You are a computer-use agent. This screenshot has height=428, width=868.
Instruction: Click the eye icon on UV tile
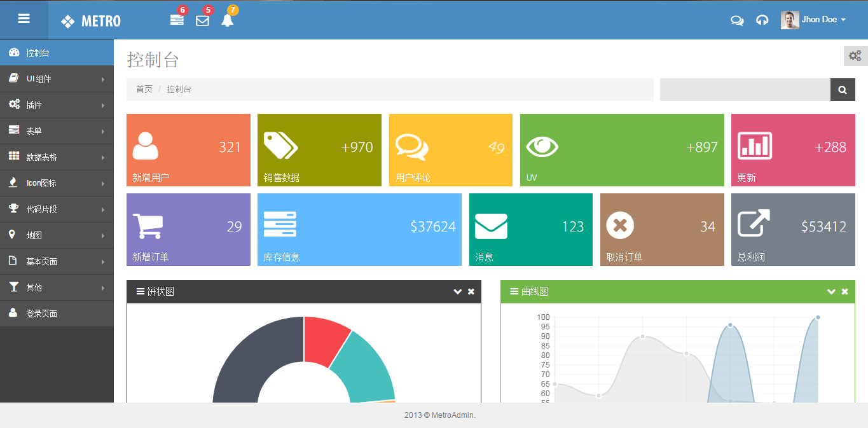pos(542,147)
